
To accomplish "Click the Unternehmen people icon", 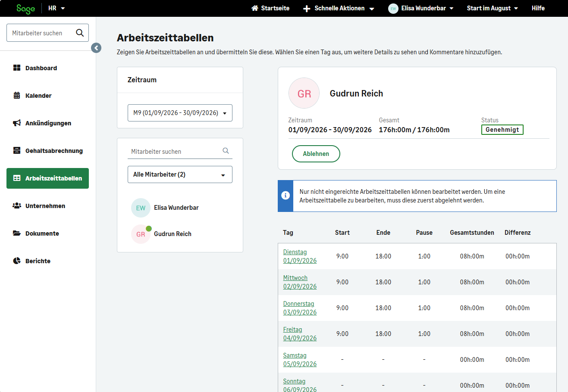I will click(x=17, y=205).
